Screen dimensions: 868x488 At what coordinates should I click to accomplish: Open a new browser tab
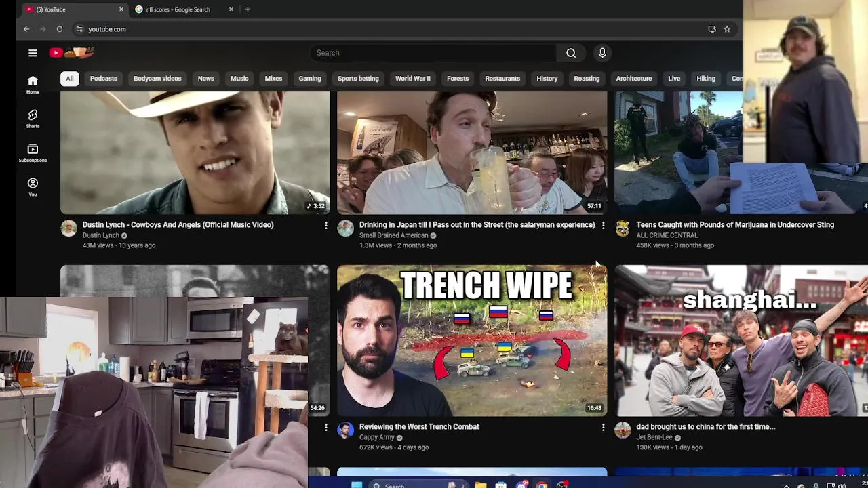[248, 9]
